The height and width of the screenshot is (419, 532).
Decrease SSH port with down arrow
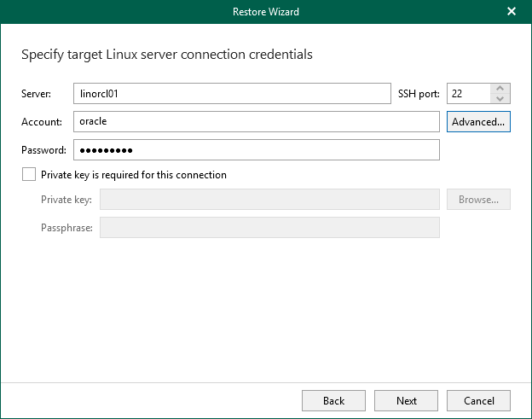click(x=500, y=98)
